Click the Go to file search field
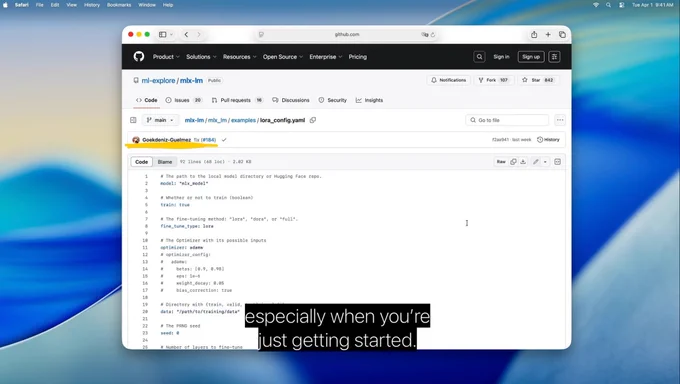680x384 pixels. click(507, 120)
